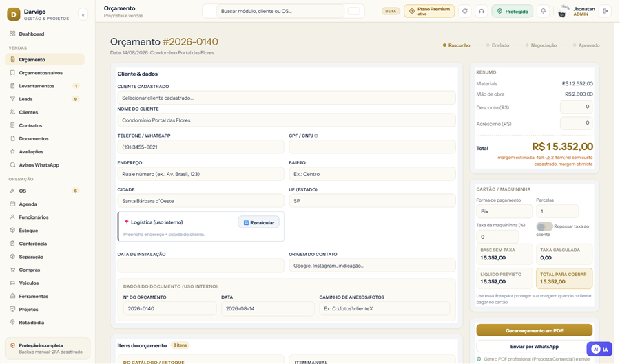Select the active Orçamento sidebar item
The height and width of the screenshot is (364, 620).
(x=45, y=60)
